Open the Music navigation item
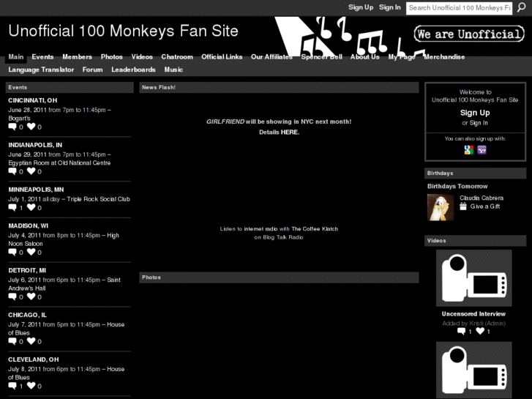 [173, 70]
